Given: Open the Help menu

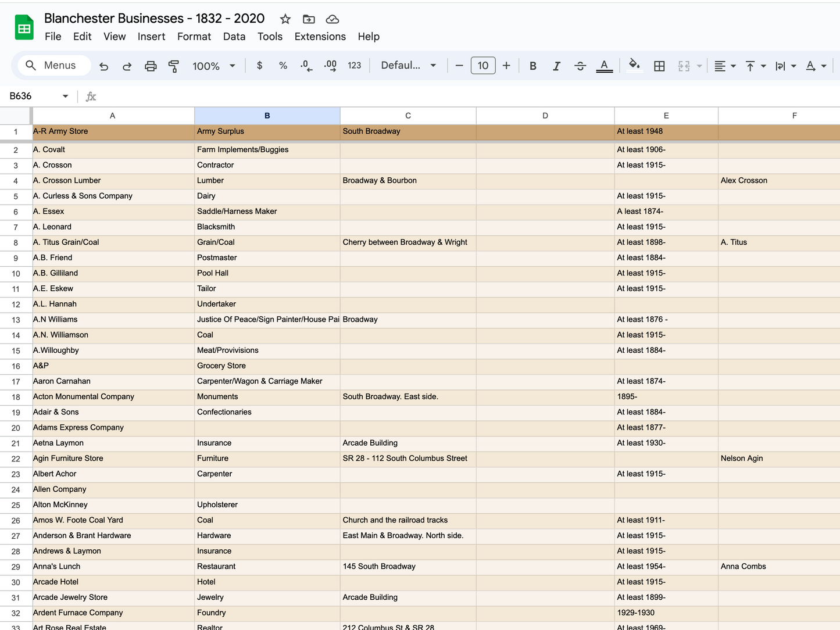Looking at the screenshot, I should [x=369, y=37].
